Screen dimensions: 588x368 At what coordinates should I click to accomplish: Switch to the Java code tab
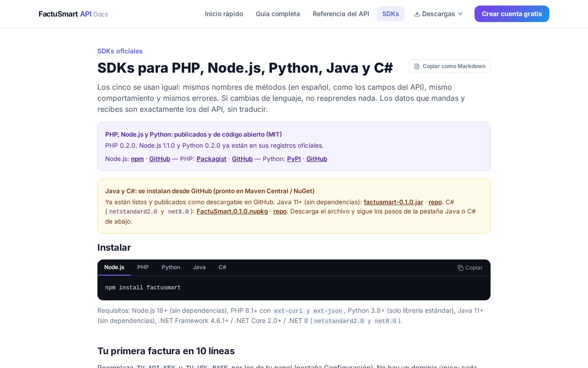(199, 267)
